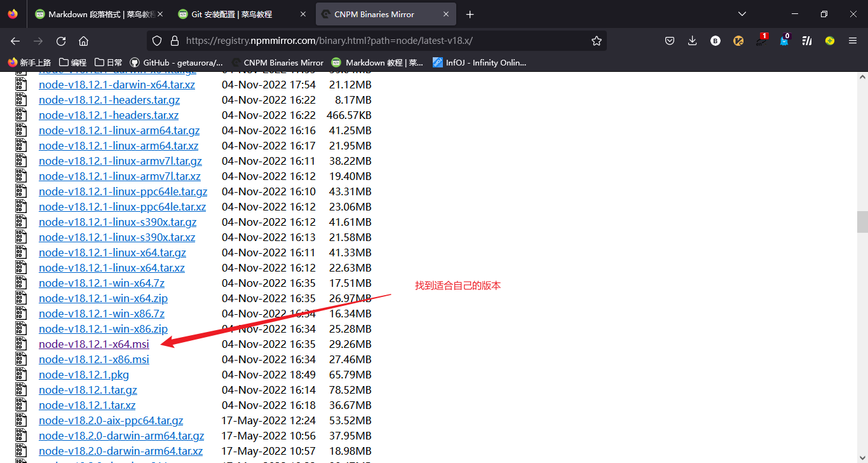The width and height of the screenshot is (868, 463).
Task: Open a new tab with plus button
Action: [x=470, y=14]
